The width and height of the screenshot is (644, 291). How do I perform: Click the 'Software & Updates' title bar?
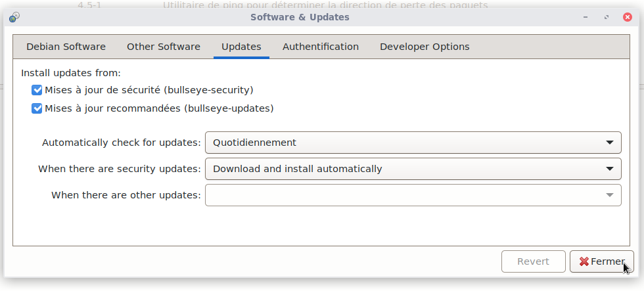(x=300, y=17)
